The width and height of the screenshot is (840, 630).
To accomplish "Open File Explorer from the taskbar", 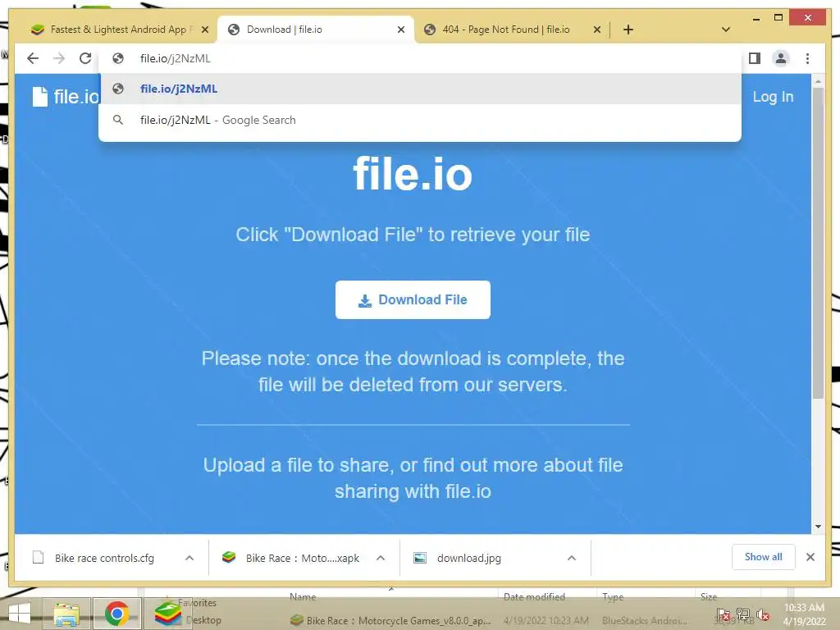I will coord(67,614).
